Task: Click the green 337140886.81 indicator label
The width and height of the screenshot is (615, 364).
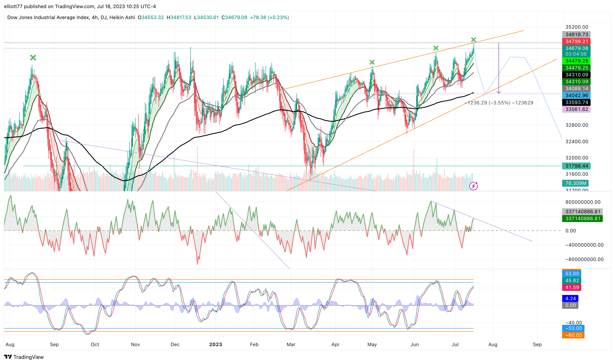Action: pyautogui.click(x=582, y=219)
